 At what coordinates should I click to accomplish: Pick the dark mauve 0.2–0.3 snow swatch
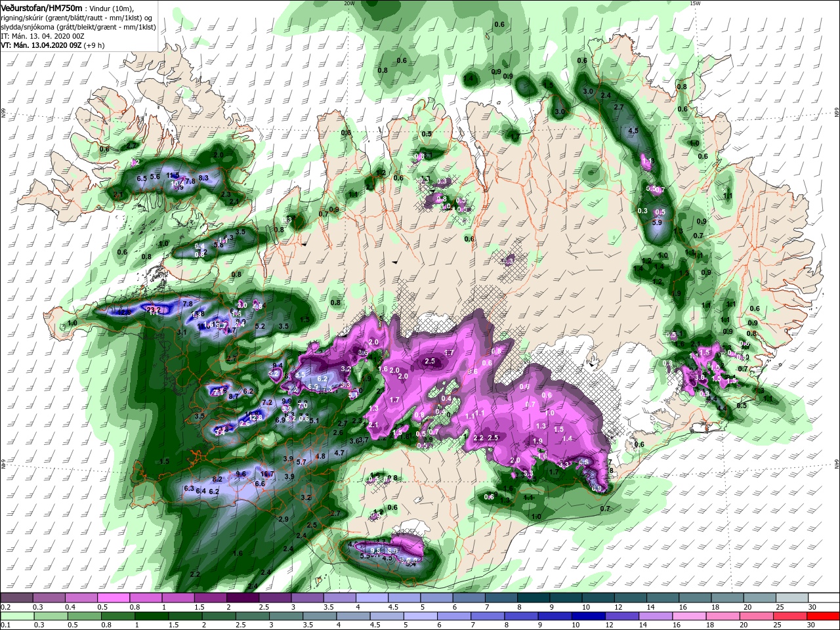coord(16,598)
